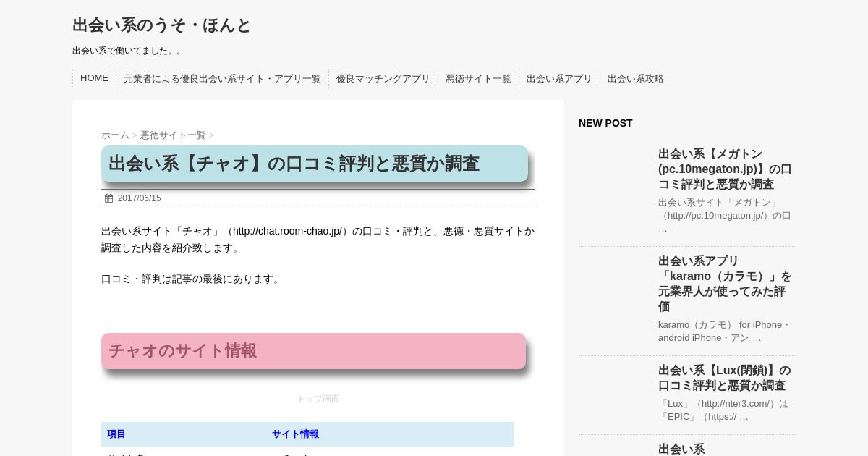Open 悪徳サイト一覧 in the top navigation
868x456 pixels.
[478, 79]
